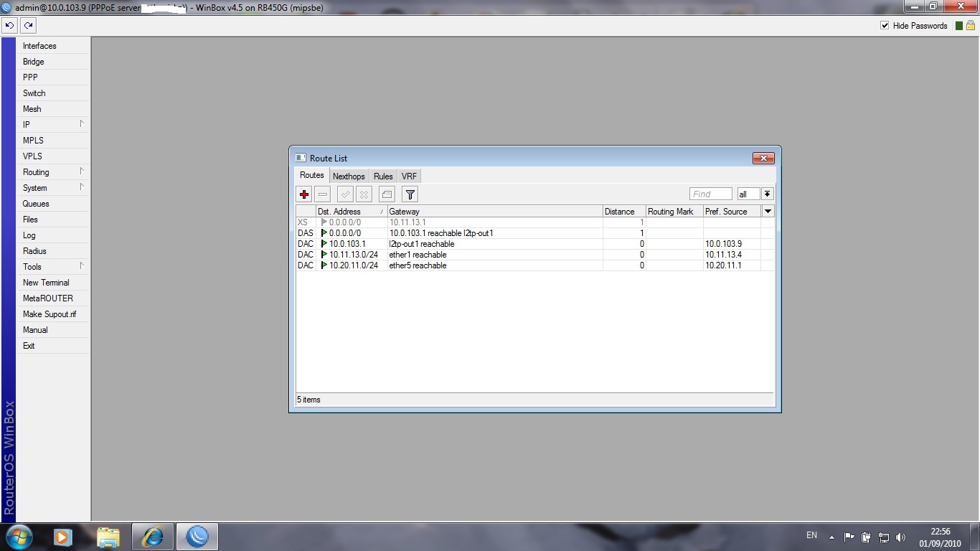Viewport: 980px width, 551px height.
Task: Select the disabled route via gateway 10.11.13.1
Action: pyautogui.click(x=535, y=222)
